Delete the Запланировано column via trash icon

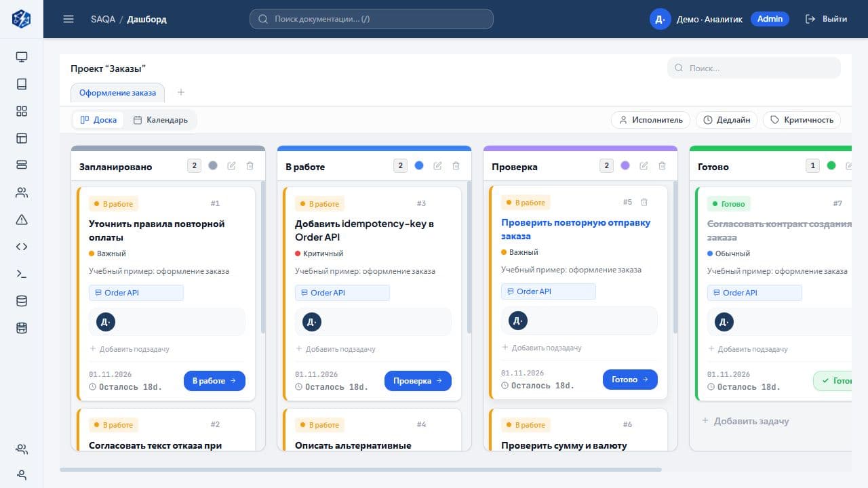pos(250,165)
